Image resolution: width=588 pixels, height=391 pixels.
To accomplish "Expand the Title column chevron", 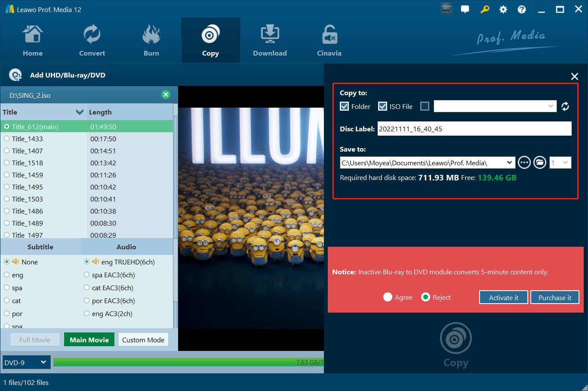I will click(80, 112).
